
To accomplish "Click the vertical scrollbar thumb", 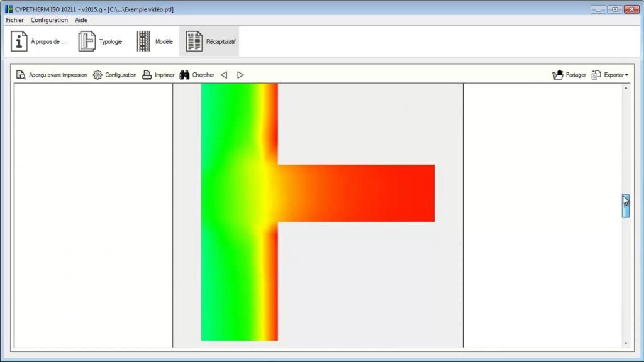I will (x=626, y=206).
